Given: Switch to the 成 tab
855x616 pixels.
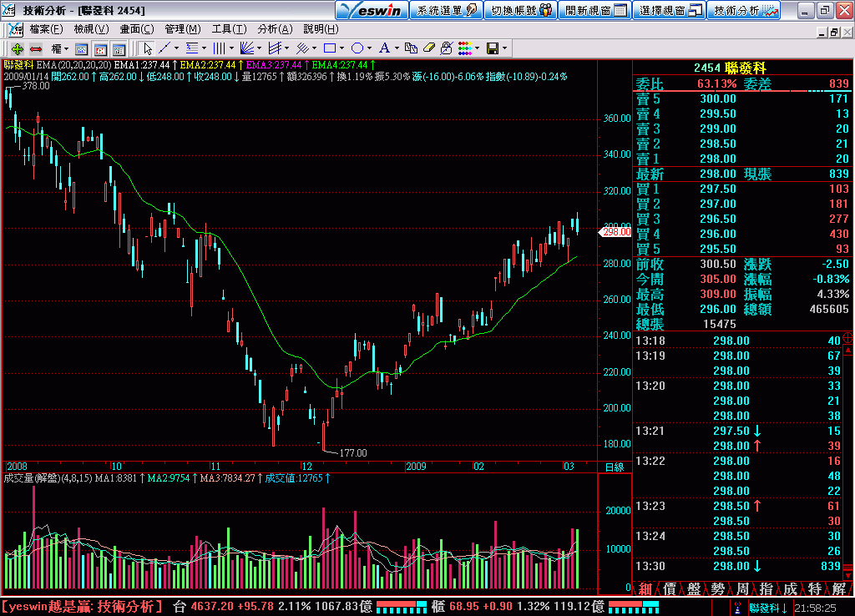Looking at the screenshot, I should (x=790, y=588).
